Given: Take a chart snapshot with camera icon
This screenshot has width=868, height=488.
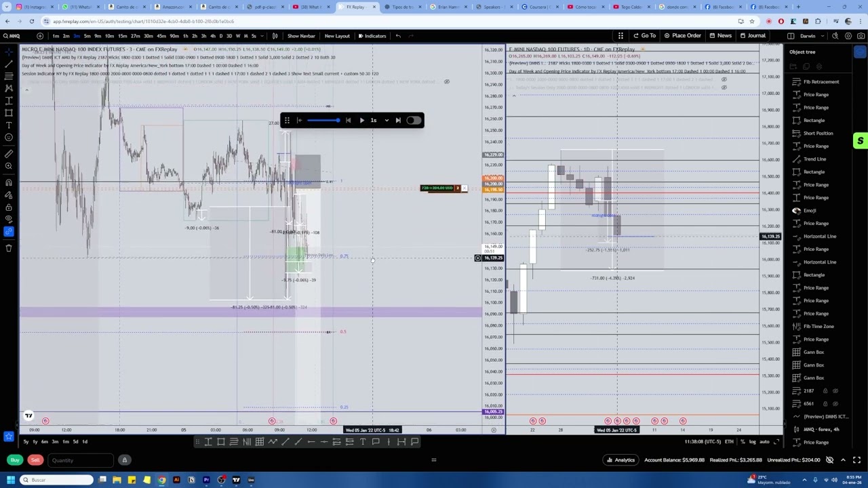Looking at the screenshot, I should [x=859, y=36].
